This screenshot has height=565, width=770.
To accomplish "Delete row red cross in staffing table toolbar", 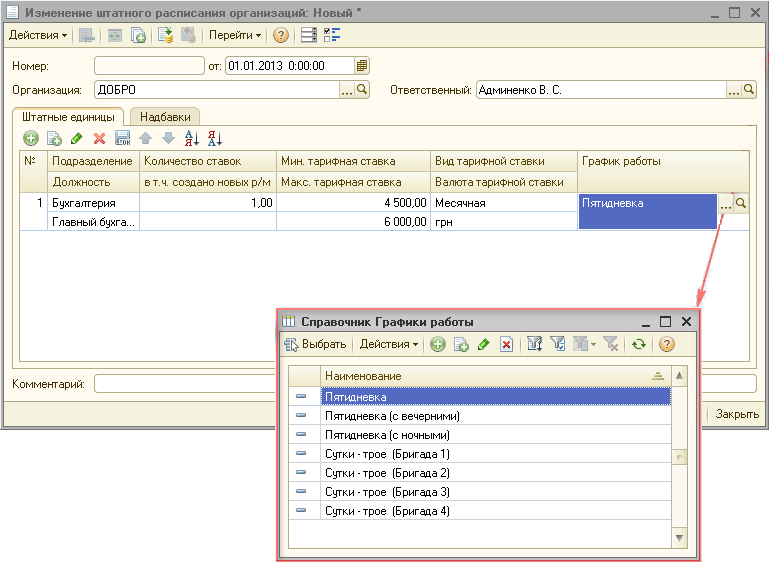I will (100, 138).
